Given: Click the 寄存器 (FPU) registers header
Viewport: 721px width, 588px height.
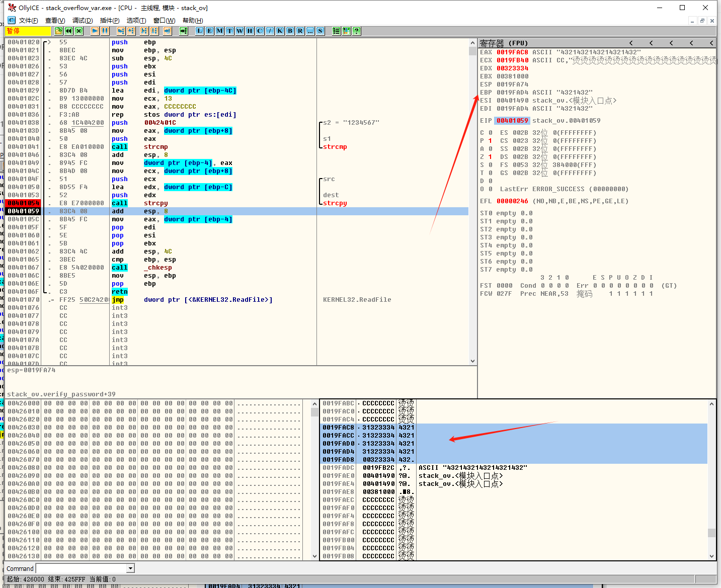Looking at the screenshot, I should pos(504,43).
